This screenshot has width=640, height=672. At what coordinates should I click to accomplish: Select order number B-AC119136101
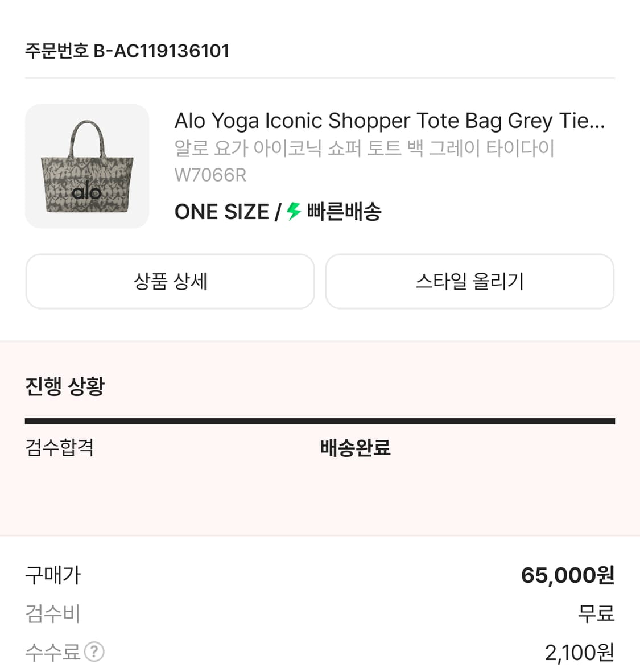127,51
